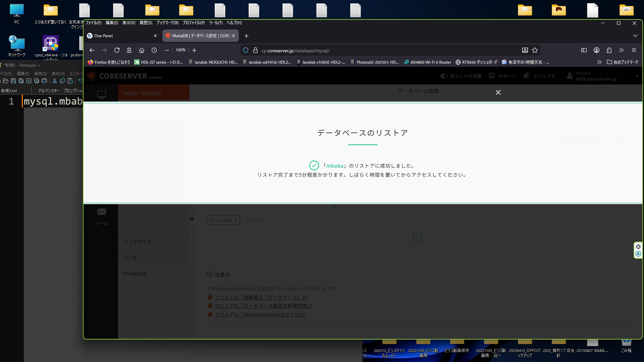
Task: Show more bookmarks toolbar chevron
Action: click(599, 62)
